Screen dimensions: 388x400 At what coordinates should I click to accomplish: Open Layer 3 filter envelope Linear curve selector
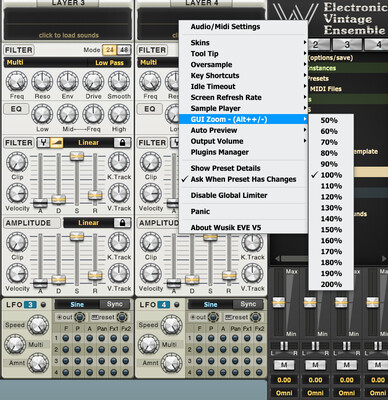pyautogui.click(x=88, y=143)
